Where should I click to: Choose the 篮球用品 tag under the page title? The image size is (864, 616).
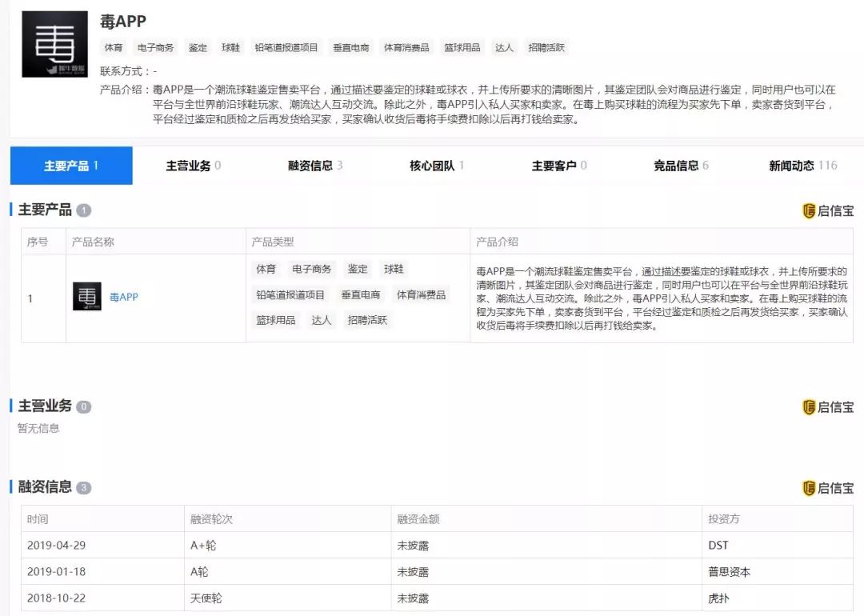pyautogui.click(x=462, y=48)
